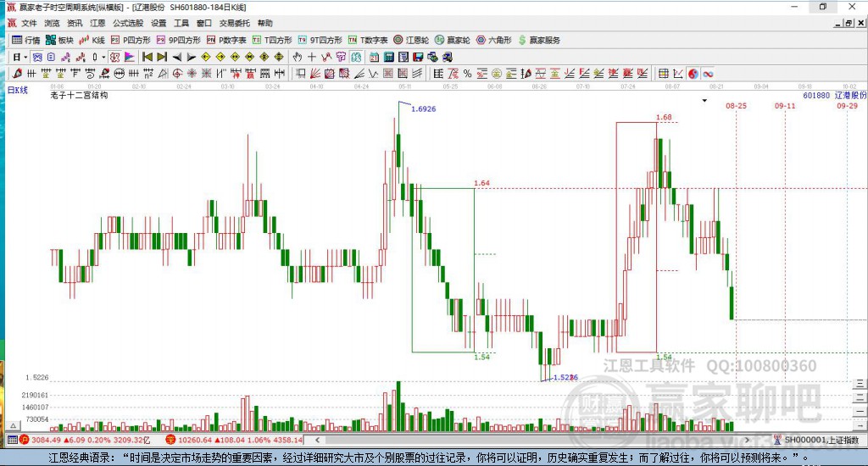Image resolution: width=868 pixels, height=466 pixels.
Task: Click the small black triangle above chart
Action: point(704,101)
